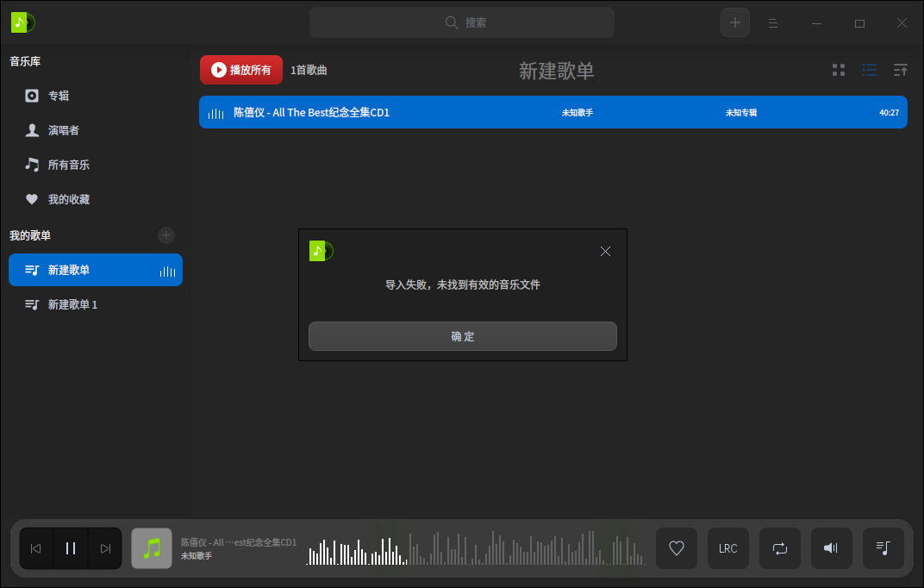This screenshot has width=924, height=588.
Task: Open the current play queue panel
Action: coord(883,548)
